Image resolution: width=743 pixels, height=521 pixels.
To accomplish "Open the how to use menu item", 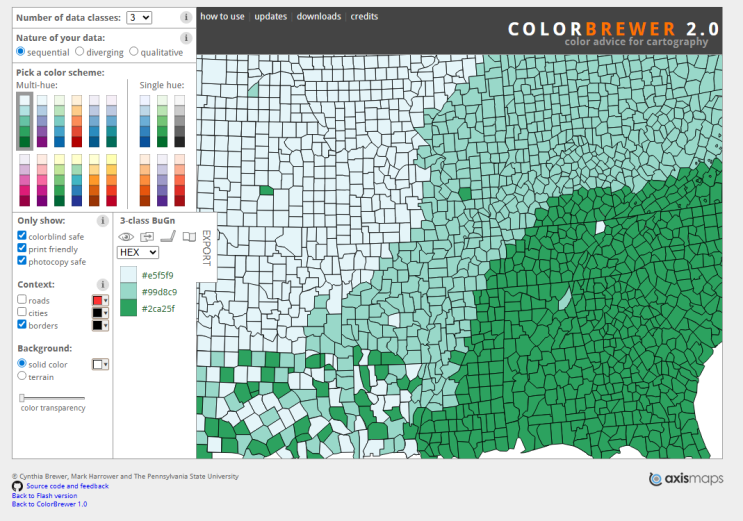I will (x=222, y=16).
